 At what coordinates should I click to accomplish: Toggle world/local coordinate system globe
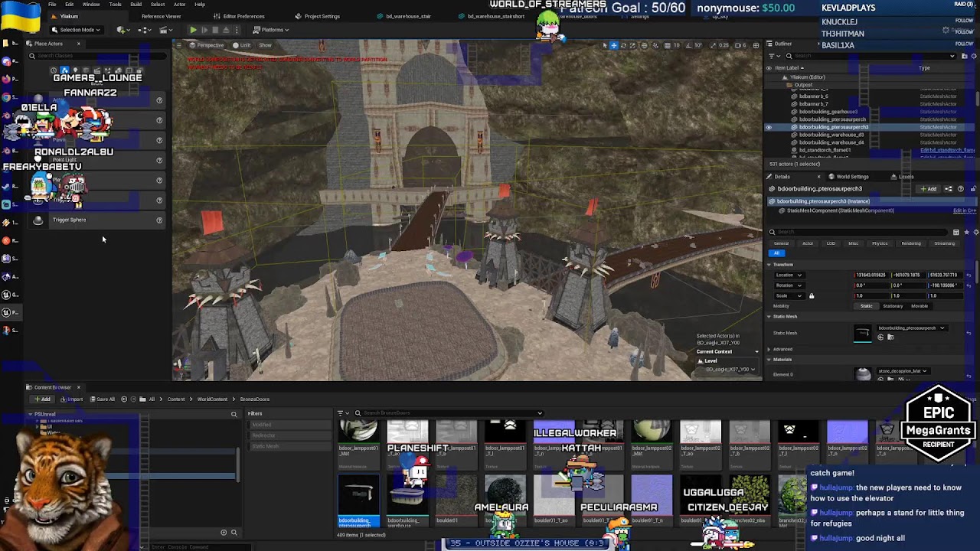coord(645,45)
